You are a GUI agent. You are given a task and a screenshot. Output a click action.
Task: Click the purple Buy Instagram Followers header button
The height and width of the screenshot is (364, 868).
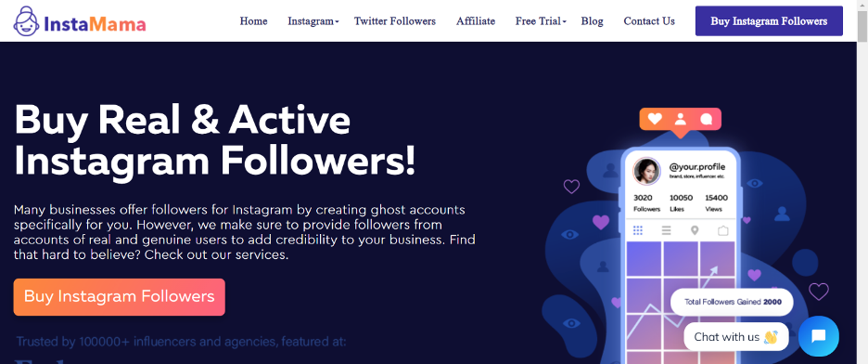pyautogui.click(x=769, y=21)
